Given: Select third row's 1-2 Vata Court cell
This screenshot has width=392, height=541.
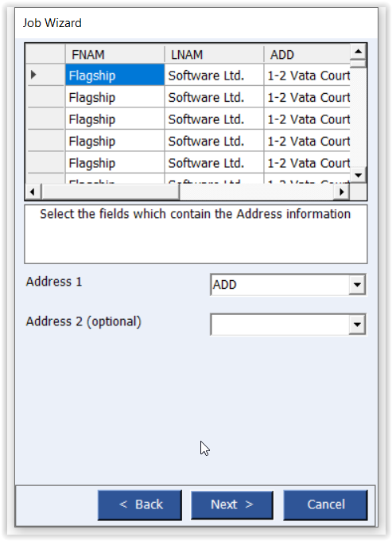Looking at the screenshot, I should coord(307,119).
